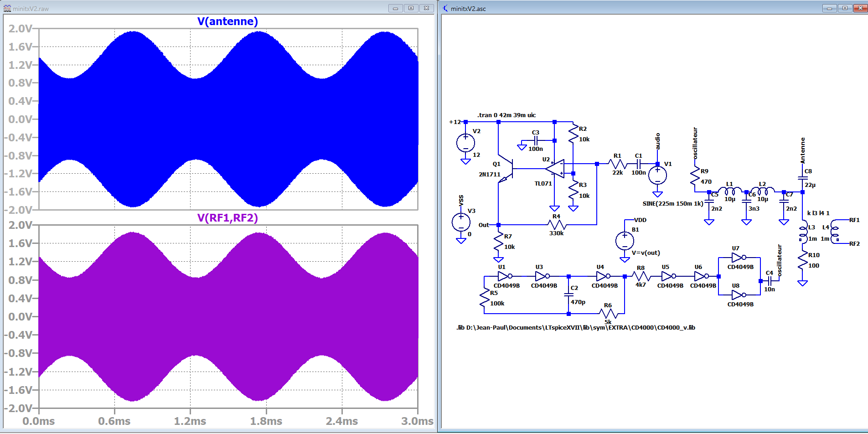Select the C8 22µ capacitor
The image size is (868, 434).
803,178
